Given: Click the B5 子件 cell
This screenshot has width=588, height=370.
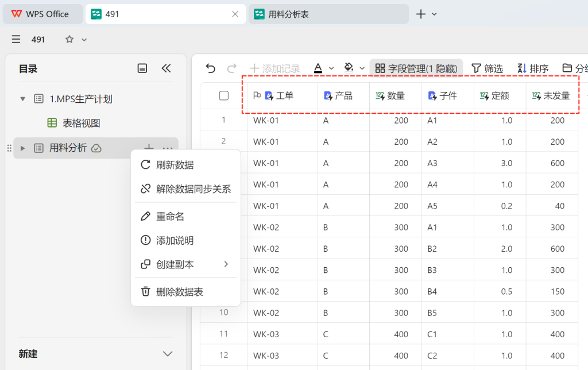Looking at the screenshot, I should pos(448,313).
